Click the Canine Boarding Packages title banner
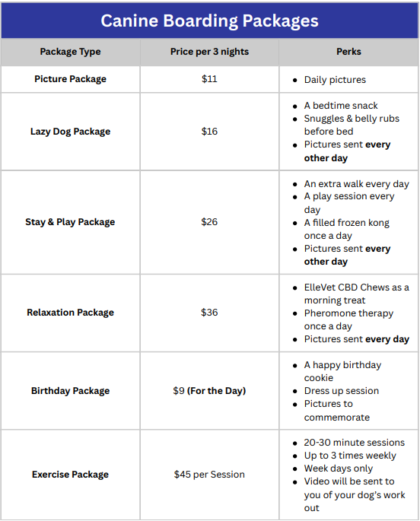The image size is (420, 521). point(210,21)
